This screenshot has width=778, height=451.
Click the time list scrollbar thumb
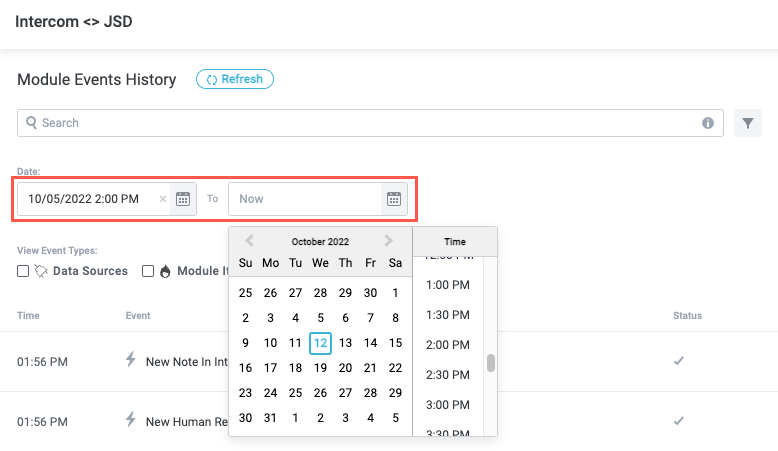[x=491, y=362]
